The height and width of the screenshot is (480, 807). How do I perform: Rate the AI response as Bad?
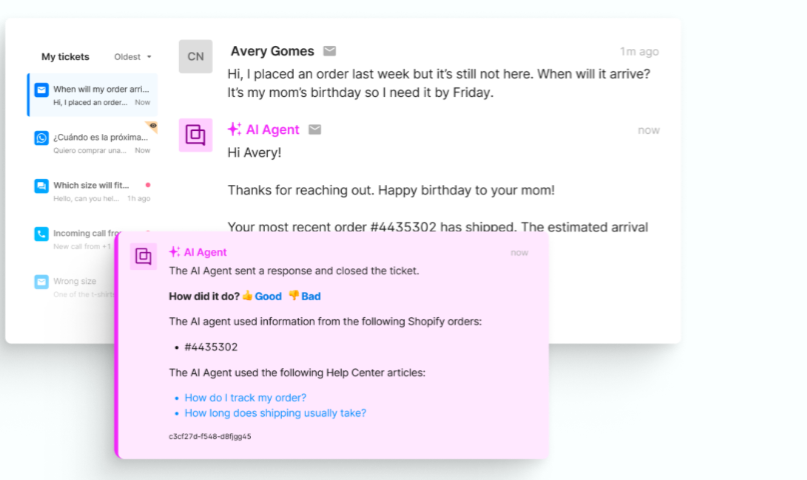tap(305, 296)
